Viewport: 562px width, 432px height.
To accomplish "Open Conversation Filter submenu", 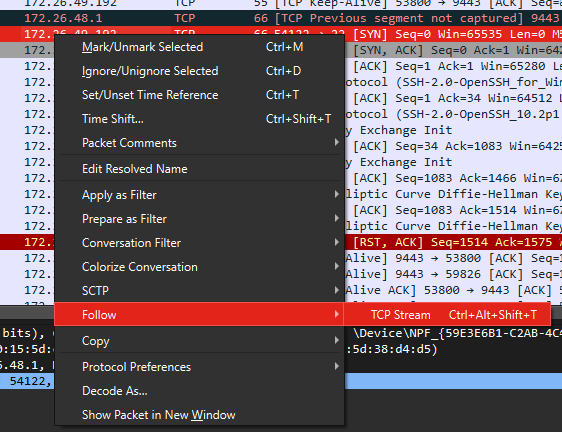I will (x=199, y=243).
